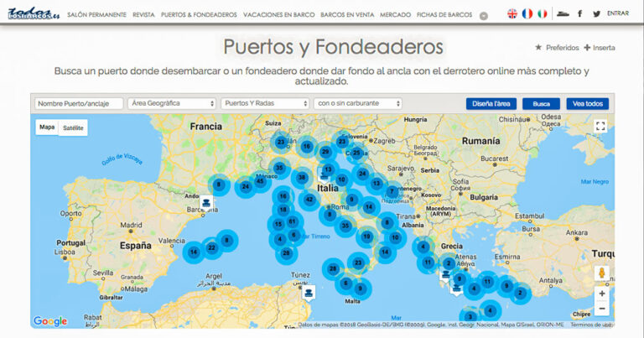Open the Facebook page icon

[580, 13]
